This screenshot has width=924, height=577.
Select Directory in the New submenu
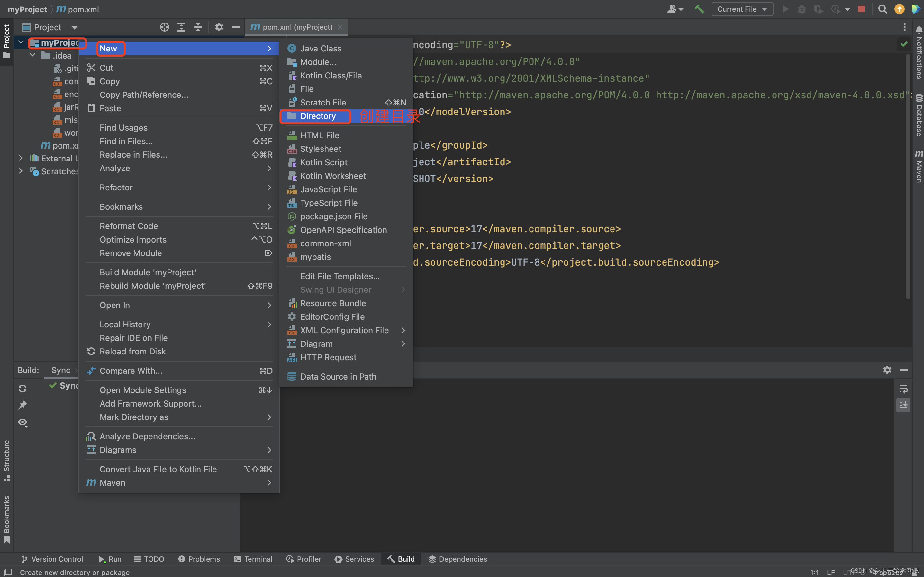tap(346, 116)
